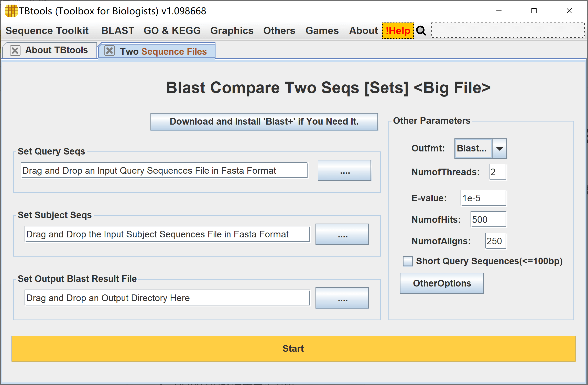Open the Games menu
The width and height of the screenshot is (588, 385).
322,31
